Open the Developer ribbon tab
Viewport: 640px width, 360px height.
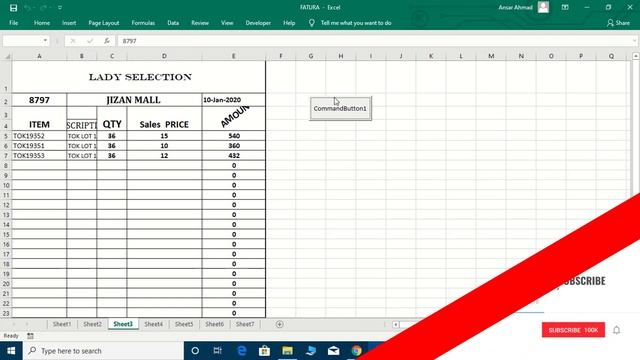[258, 23]
